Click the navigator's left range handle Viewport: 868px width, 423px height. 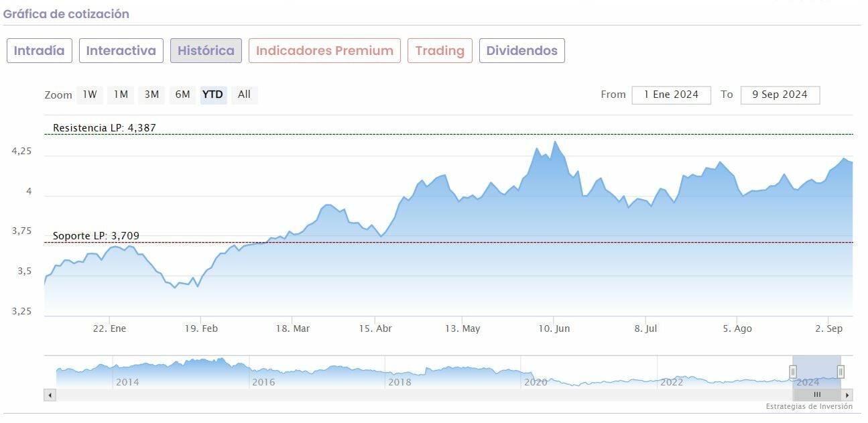(x=793, y=371)
